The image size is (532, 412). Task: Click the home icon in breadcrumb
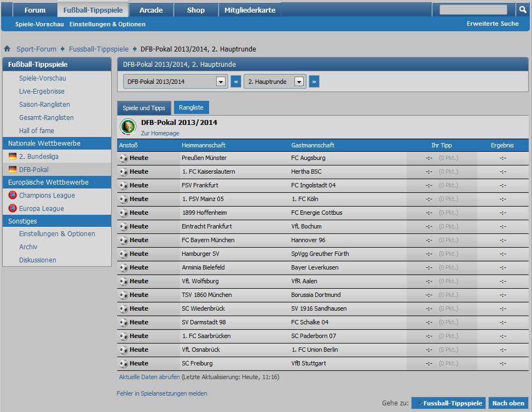[x=7, y=49]
